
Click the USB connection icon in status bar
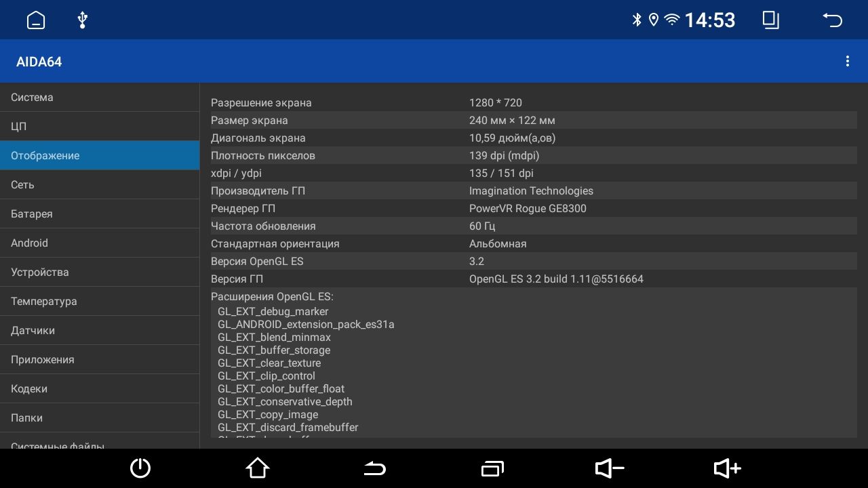pyautogui.click(x=81, y=20)
